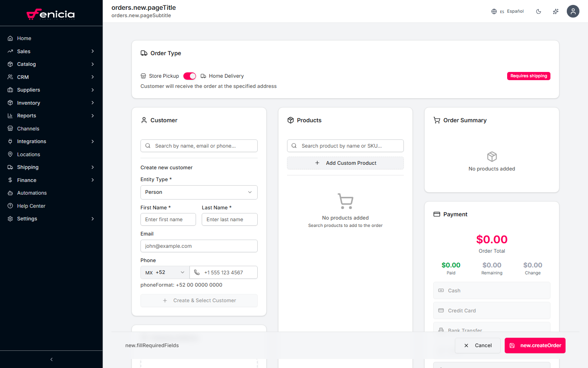Click the product search field
This screenshot has height=368, width=588.
pyautogui.click(x=345, y=146)
